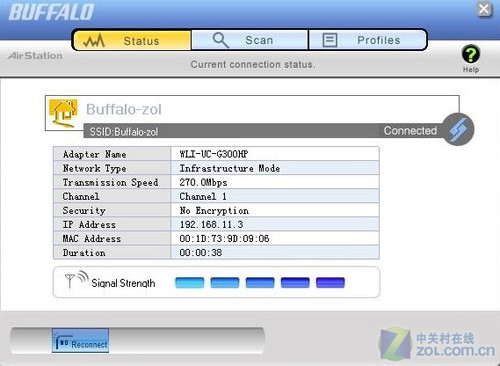The image size is (500, 366).
Task: Select the MAC address '00:1D:73:9D:09:06'
Action: (x=224, y=238)
